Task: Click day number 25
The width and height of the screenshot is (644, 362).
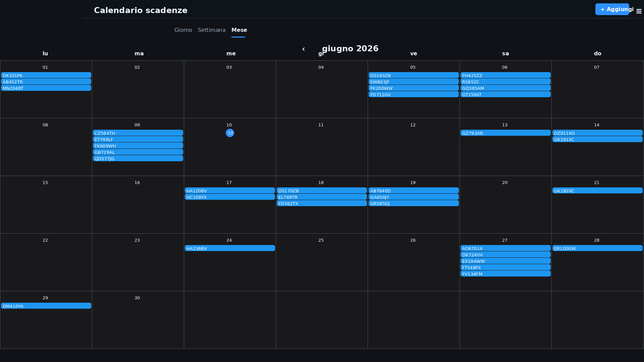Action: (321, 240)
